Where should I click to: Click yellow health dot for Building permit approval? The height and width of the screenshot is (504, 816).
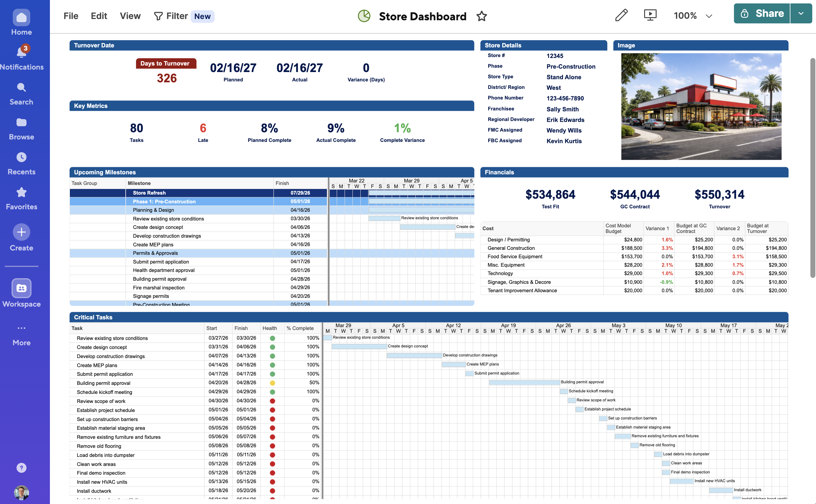[x=272, y=383]
